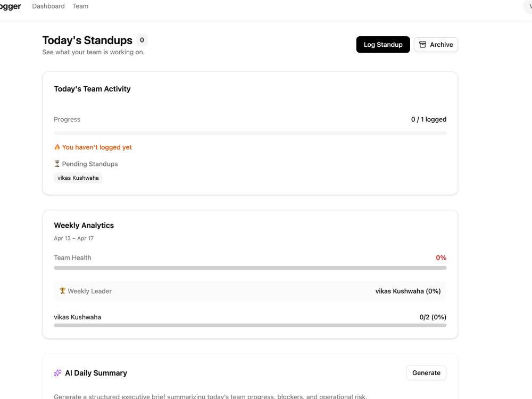Image resolution: width=532 pixels, height=399 pixels.
Task: Open the user avatar at top right
Action: (x=529, y=6)
